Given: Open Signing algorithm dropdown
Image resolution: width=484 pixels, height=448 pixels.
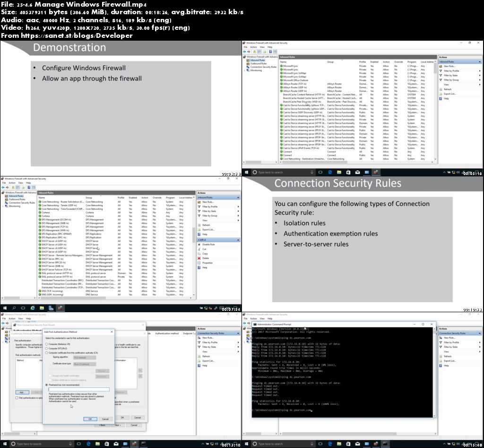Looking at the screenshot, I should [x=85, y=358].
